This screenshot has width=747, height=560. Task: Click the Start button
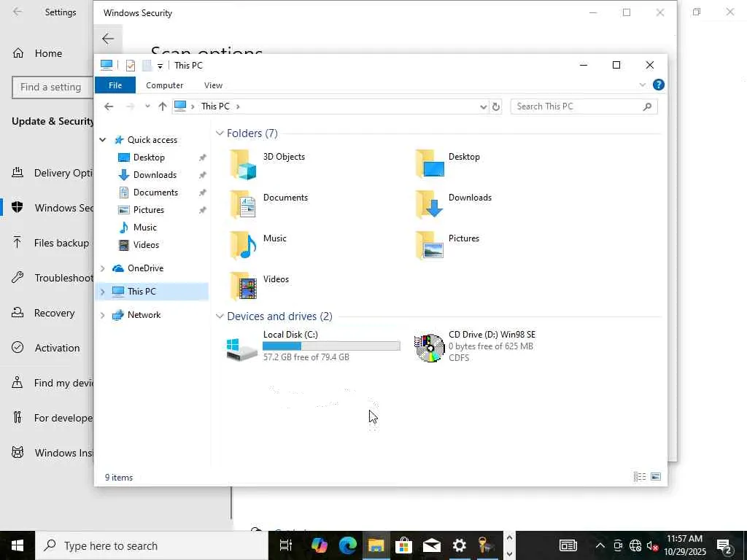(18, 545)
